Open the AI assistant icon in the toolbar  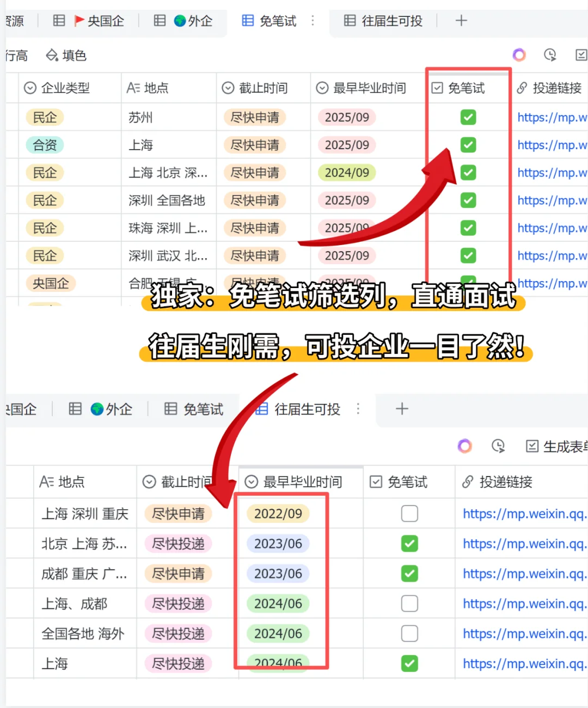pyautogui.click(x=519, y=55)
